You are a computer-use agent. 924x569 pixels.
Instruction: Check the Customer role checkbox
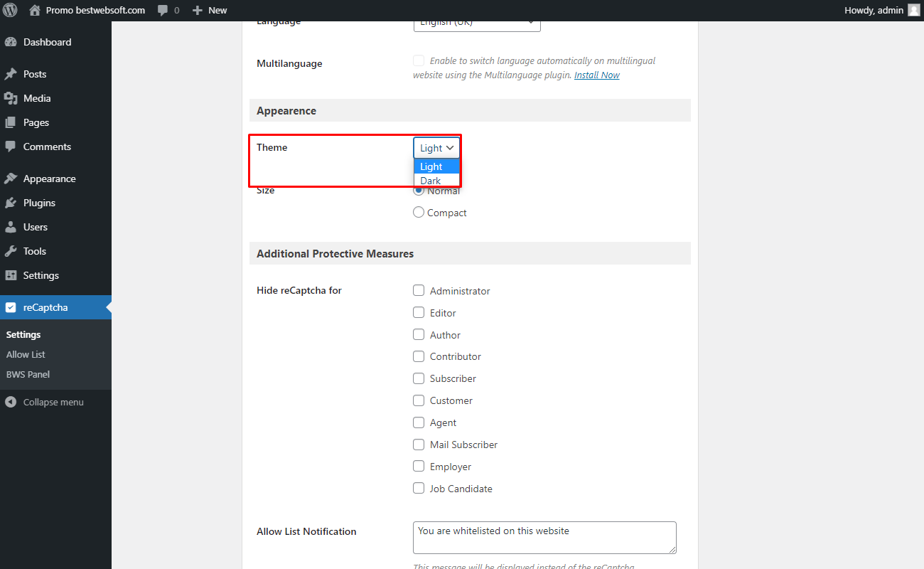tap(419, 400)
